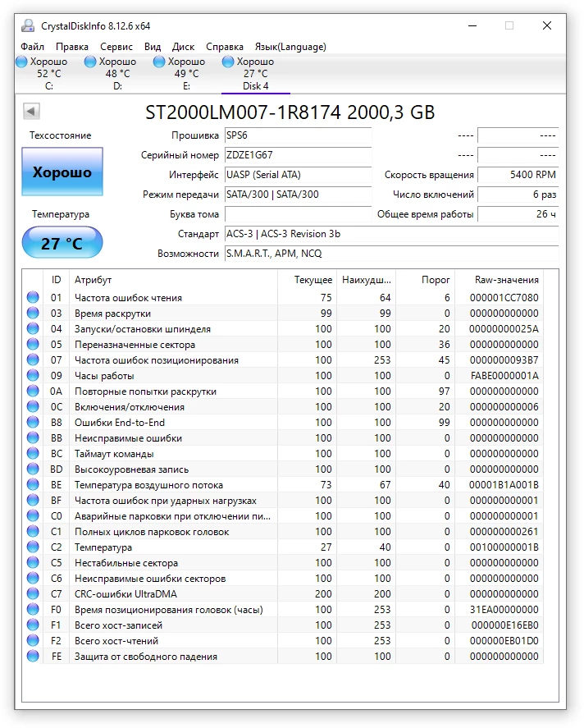Click status circle for attribute C6
Image resolution: width=584 pixels, height=728 pixels.
pyautogui.click(x=33, y=578)
